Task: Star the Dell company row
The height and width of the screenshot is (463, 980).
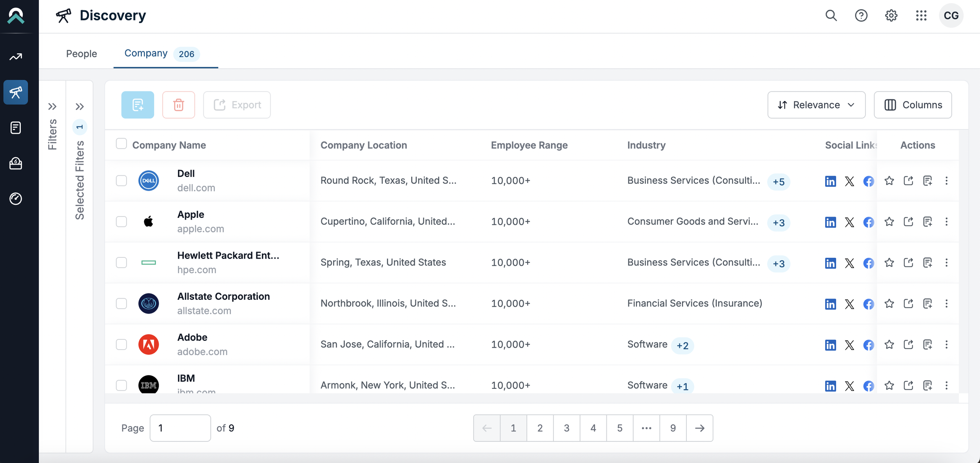Action: [889, 180]
